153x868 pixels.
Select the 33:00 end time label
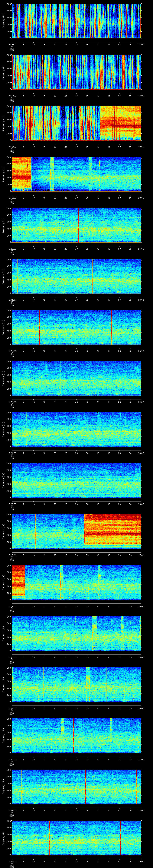pyautogui.click(x=141, y=861)
